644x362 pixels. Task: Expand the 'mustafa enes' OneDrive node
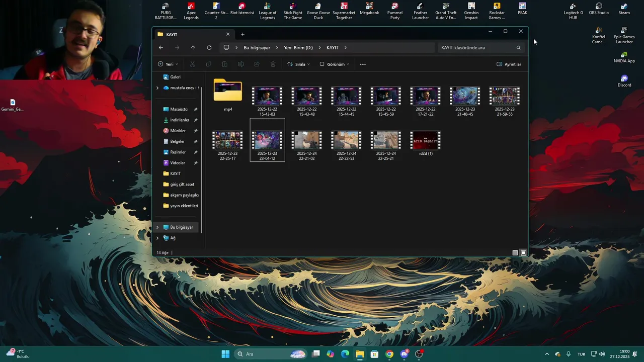[157, 87]
